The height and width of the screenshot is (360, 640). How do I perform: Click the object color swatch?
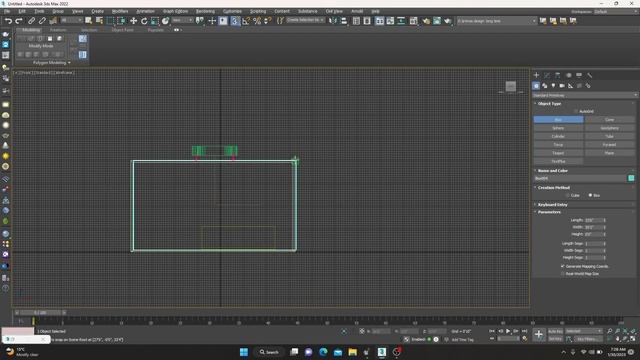[x=631, y=178]
